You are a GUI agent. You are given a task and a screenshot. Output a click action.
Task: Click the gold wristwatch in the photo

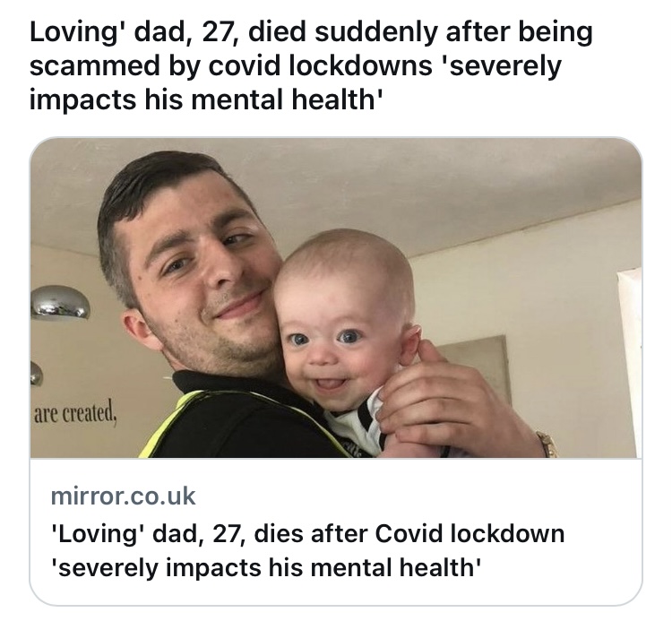click(547, 444)
